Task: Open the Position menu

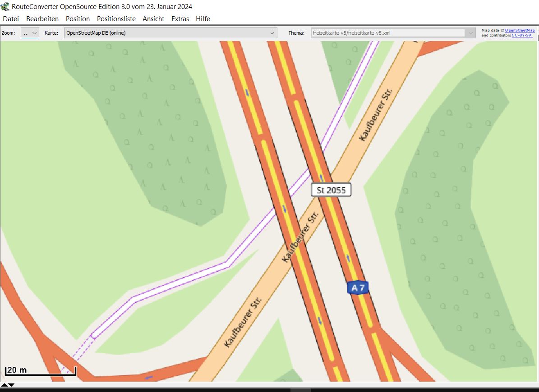Action: [78, 19]
